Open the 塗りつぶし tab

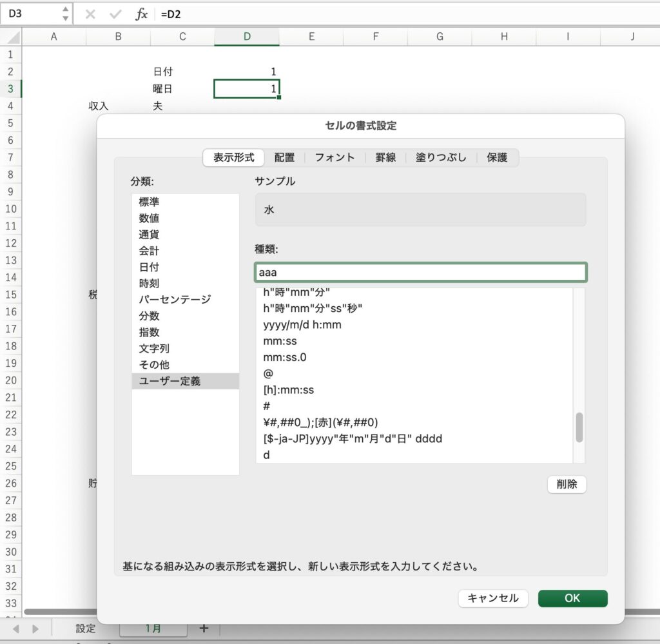coord(441,157)
